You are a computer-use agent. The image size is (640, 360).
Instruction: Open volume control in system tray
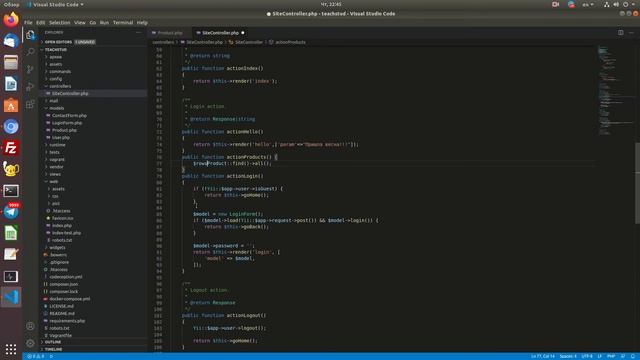(616, 4)
